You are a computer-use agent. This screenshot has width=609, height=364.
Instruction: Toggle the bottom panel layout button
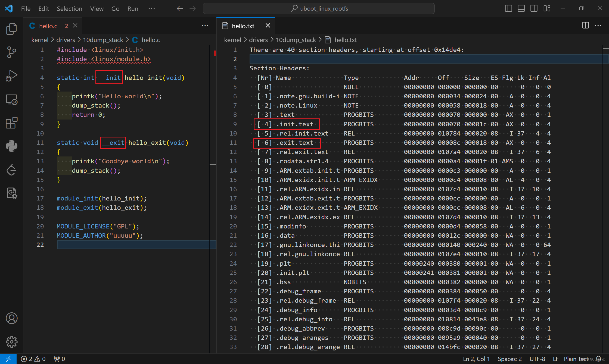click(x=521, y=8)
